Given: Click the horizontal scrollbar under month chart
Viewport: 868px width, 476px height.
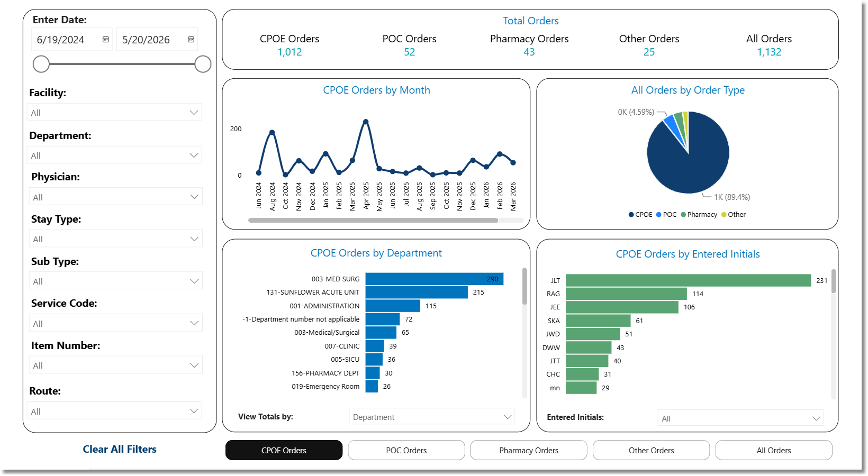Looking at the screenshot, I should 373,221.
